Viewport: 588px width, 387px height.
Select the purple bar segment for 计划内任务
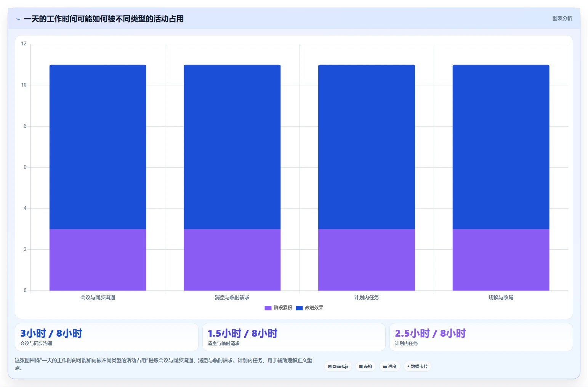click(x=367, y=260)
